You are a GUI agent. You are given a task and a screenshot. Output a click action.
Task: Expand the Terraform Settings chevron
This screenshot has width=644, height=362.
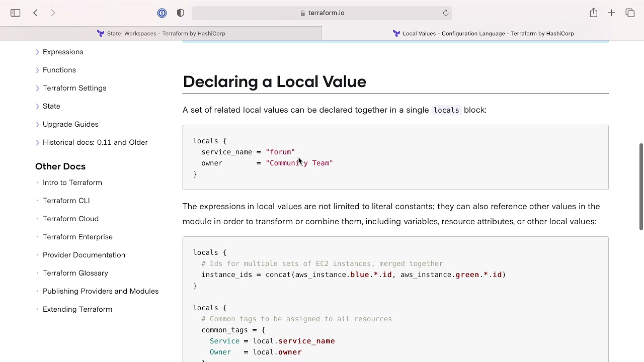(37, 88)
